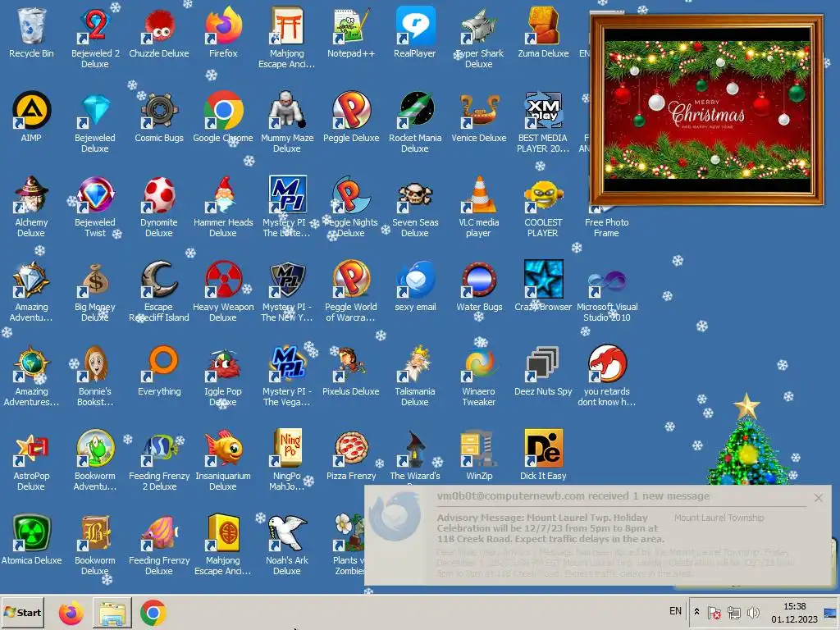The width and height of the screenshot is (840, 630).
Task: Launch the Winaero Tweaker shortcut
Action: 479,363
